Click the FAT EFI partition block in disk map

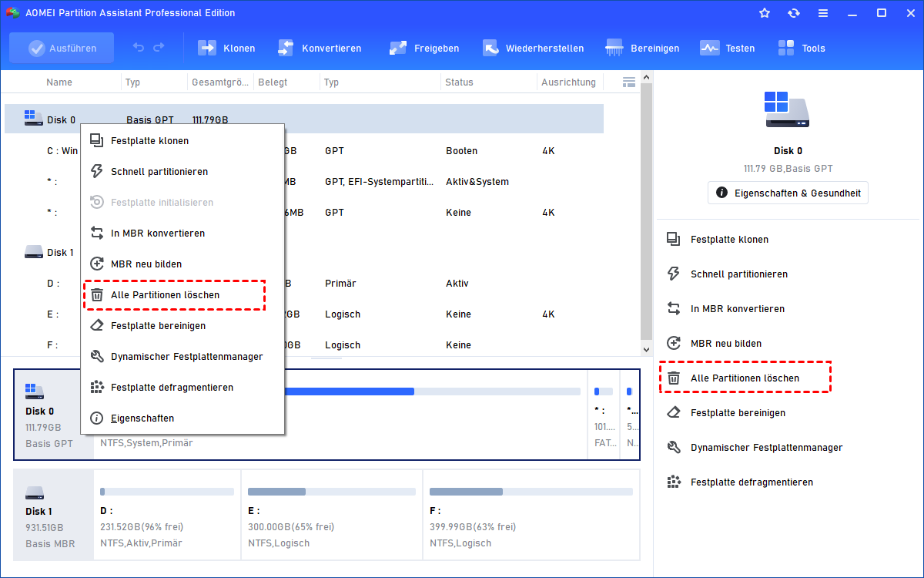pyautogui.click(x=604, y=416)
